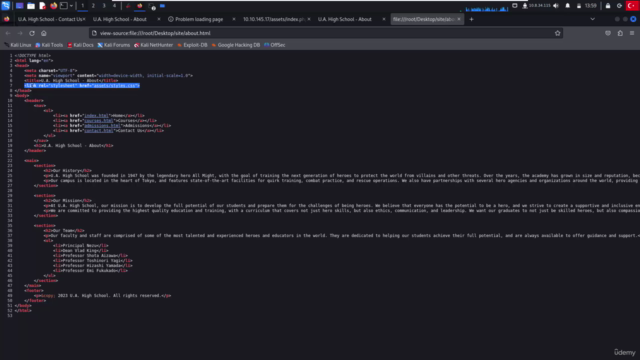The height and width of the screenshot is (360, 640).
Task: Follow the contact.html href link
Action: point(99,131)
